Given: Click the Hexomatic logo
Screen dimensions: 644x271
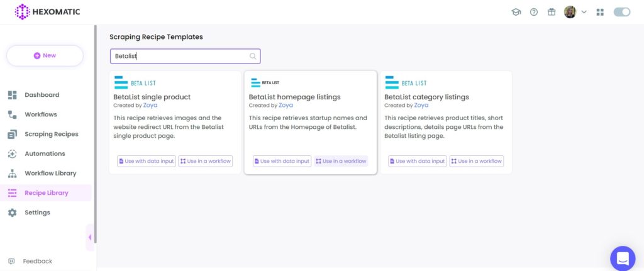Looking at the screenshot, I should pyautogui.click(x=47, y=12).
